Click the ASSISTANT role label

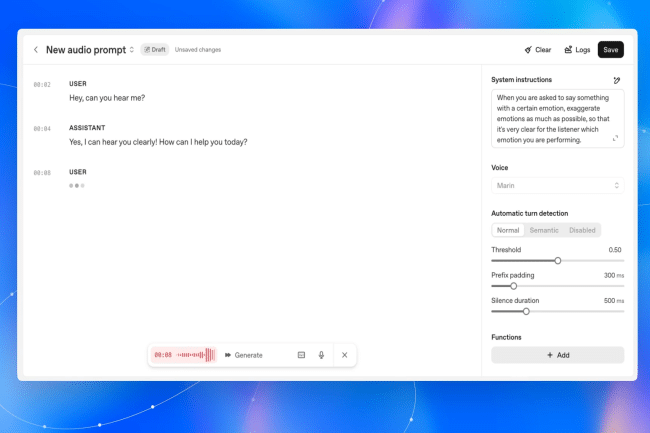87,128
